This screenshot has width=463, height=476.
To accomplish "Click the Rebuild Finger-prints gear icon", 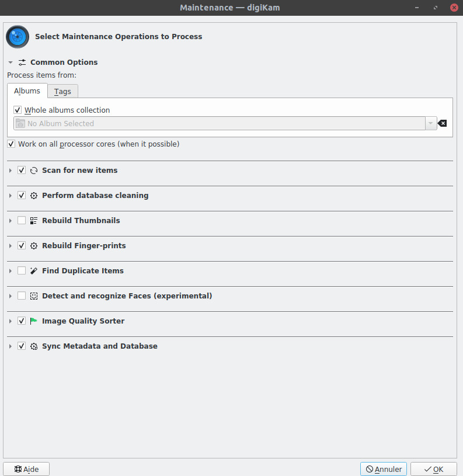I will tap(34, 246).
